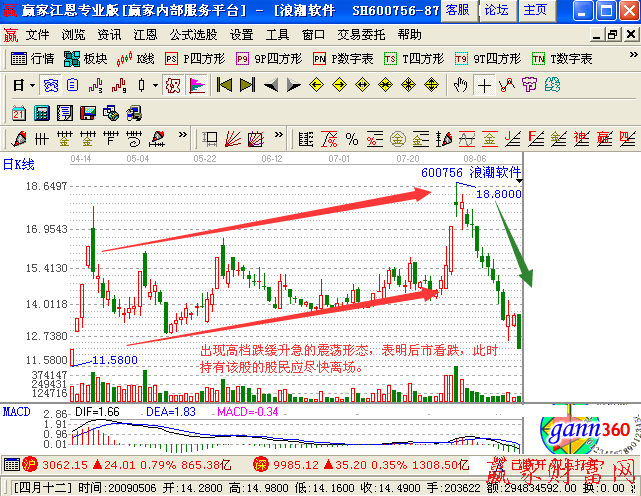Click the 客服 button in title bar

pyautogui.click(x=456, y=10)
